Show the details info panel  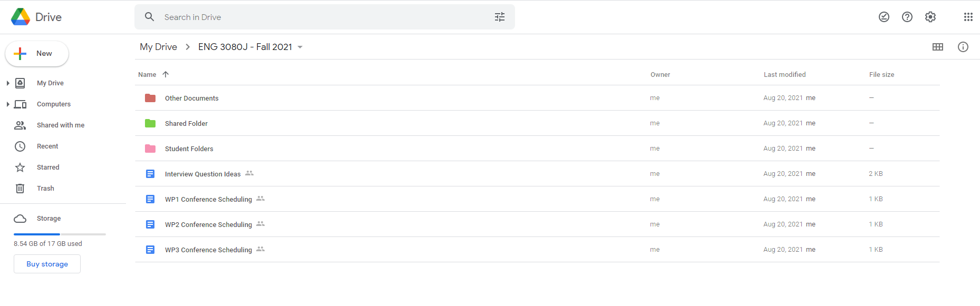(963, 47)
